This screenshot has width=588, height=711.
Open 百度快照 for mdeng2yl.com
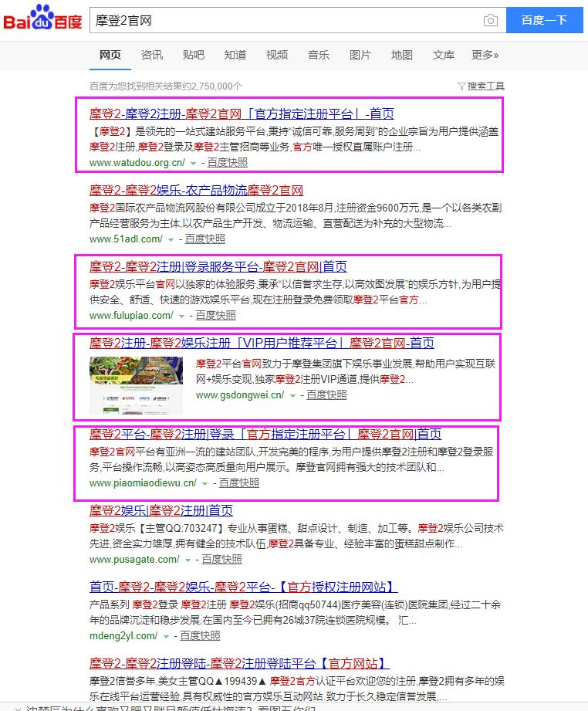coord(200,635)
